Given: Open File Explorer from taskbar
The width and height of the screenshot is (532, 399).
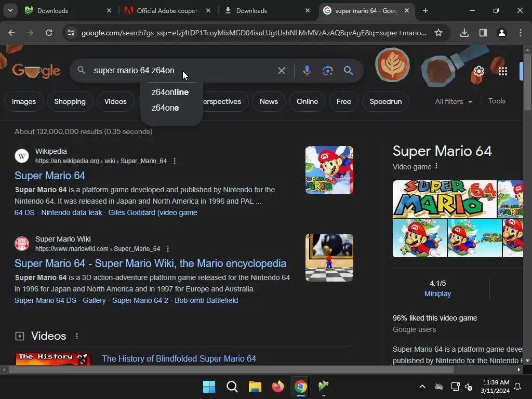Looking at the screenshot, I should tap(255, 387).
